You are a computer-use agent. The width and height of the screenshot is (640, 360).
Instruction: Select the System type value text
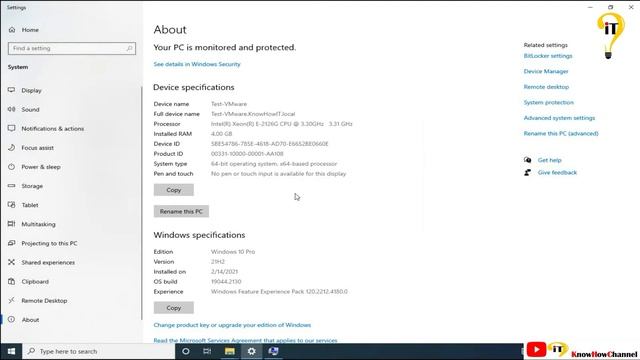274,164
